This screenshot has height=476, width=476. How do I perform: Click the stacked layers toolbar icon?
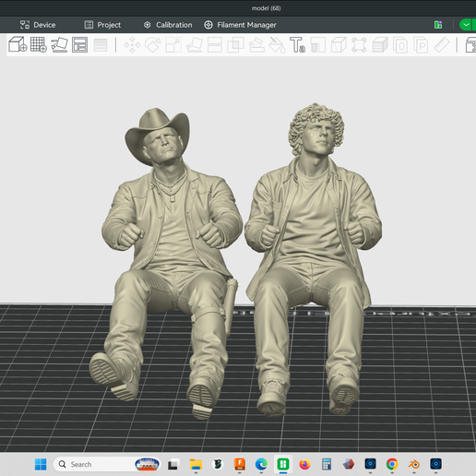click(380, 45)
